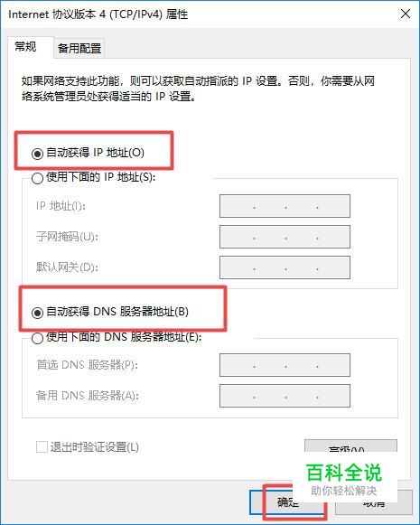Image resolution: width=420 pixels, height=525 pixels.
Task: Close the TCP/IPv4 properties dialog
Action: [x=406, y=14]
